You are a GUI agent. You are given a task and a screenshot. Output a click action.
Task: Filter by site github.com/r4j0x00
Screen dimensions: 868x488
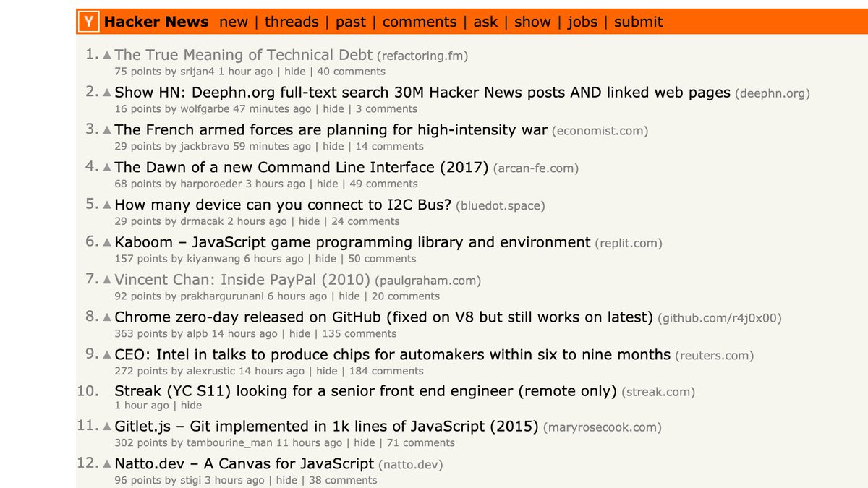click(x=719, y=318)
